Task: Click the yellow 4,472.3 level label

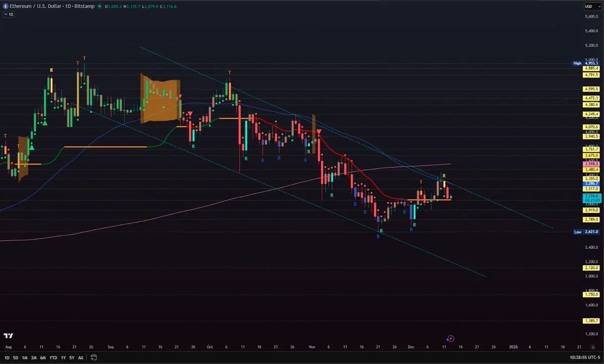Action: point(591,98)
